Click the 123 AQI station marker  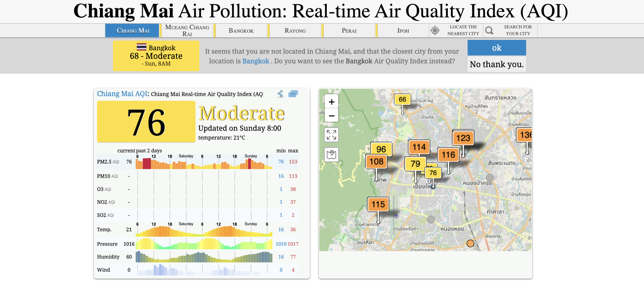pyautogui.click(x=463, y=138)
